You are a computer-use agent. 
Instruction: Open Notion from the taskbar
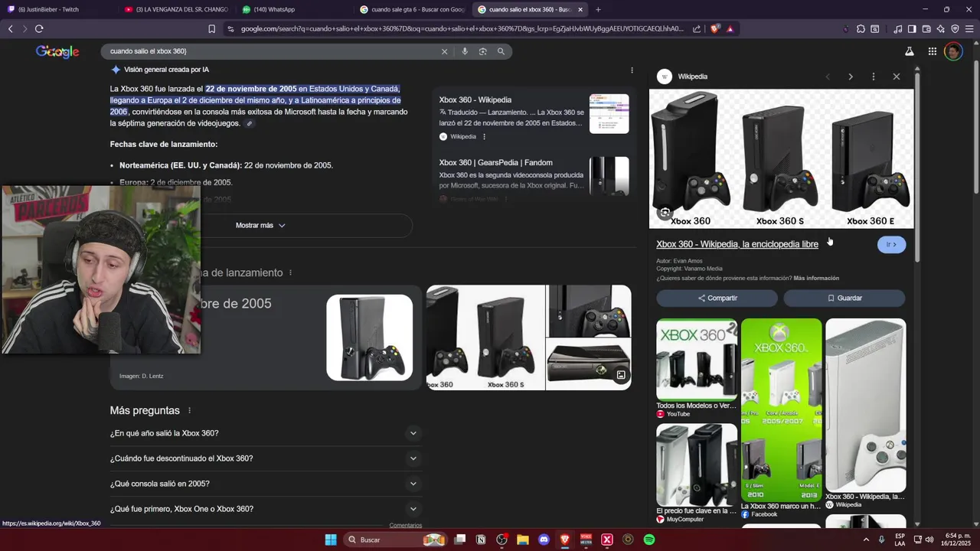tap(481, 540)
